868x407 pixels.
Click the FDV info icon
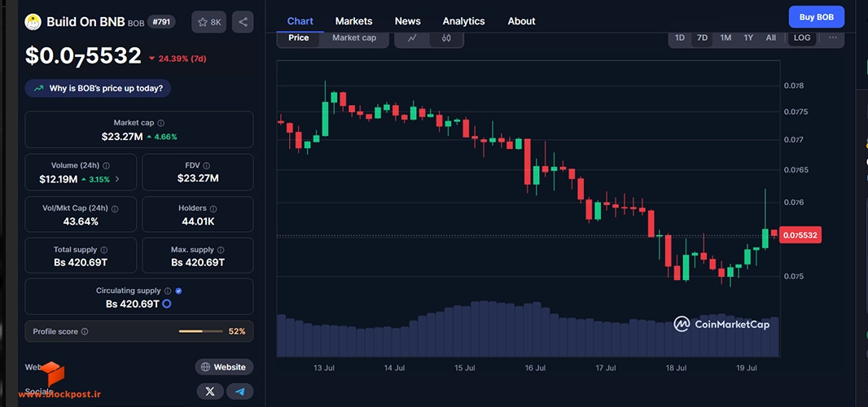(x=207, y=165)
